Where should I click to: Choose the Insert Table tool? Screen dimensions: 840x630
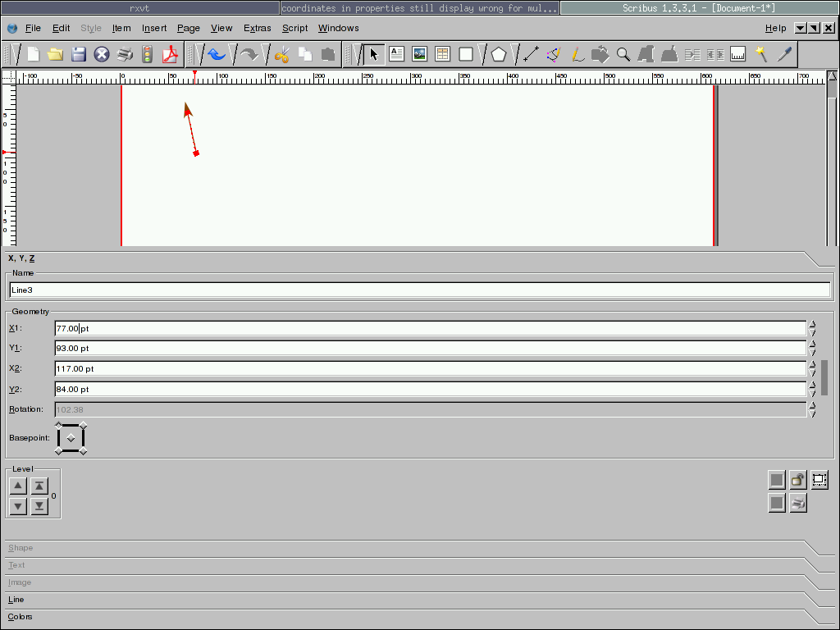coord(443,54)
